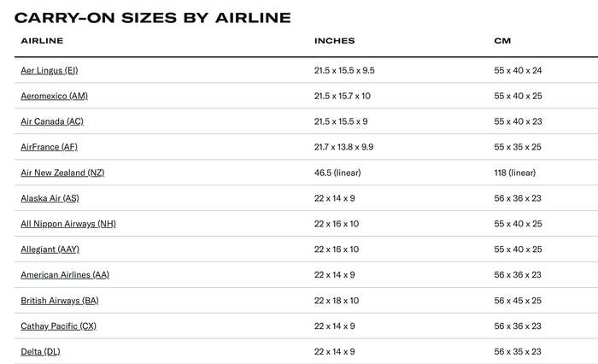Open the Delta (DL) airline link
Image resolution: width=598 pixels, height=364 pixels.
pos(40,352)
